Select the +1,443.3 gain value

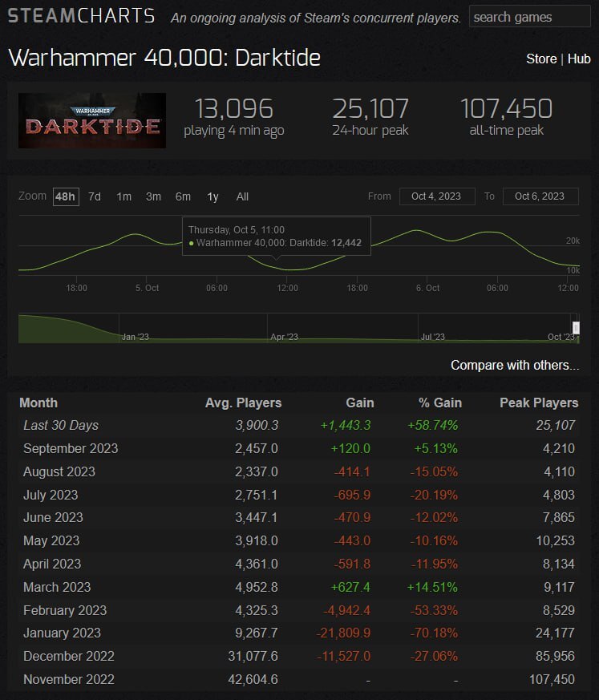(x=346, y=426)
